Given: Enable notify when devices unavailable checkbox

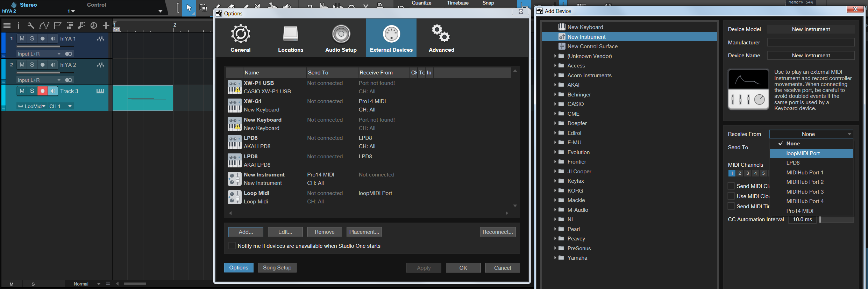Looking at the screenshot, I should [232, 246].
